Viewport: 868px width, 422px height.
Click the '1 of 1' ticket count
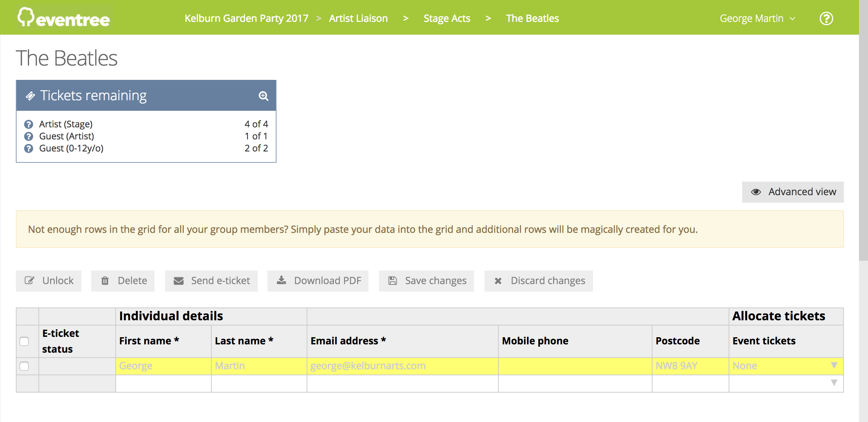(256, 136)
